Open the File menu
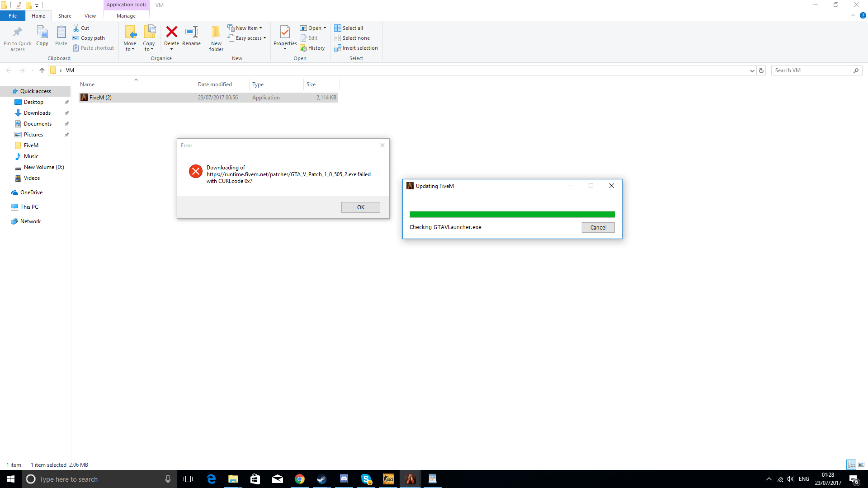Viewport: 868px width, 488px height. tap(13, 16)
